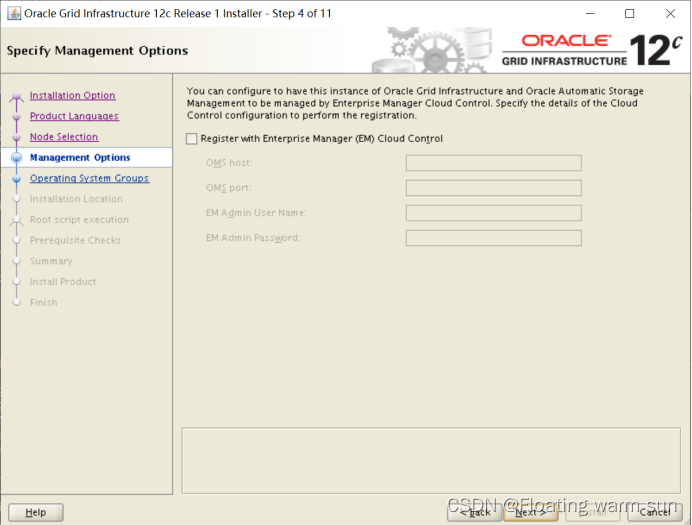Go to Installation Option step link
The width and height of the screenshot is (692, 525).
coord(72,95)
